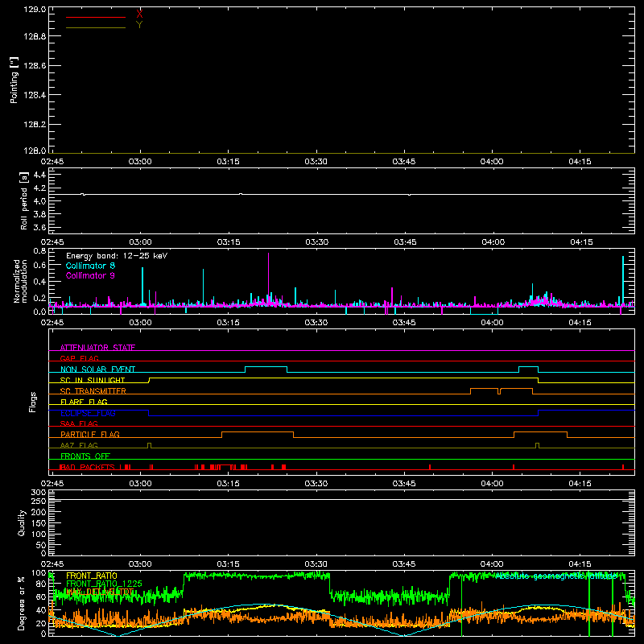This screenshot has width=644, height=644.
Task: Select the FRONT_RATIO_1225 legend entry
Action: [105, 584]
